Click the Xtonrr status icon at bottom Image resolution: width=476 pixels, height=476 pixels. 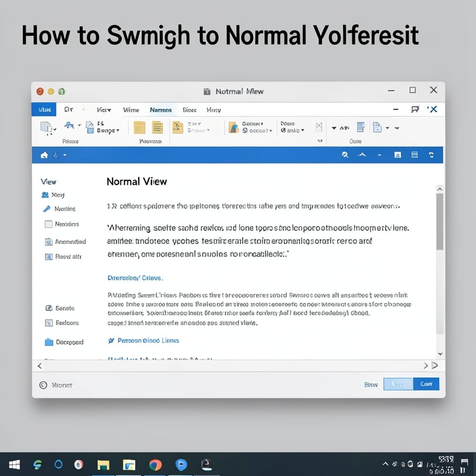pos(43,385)
